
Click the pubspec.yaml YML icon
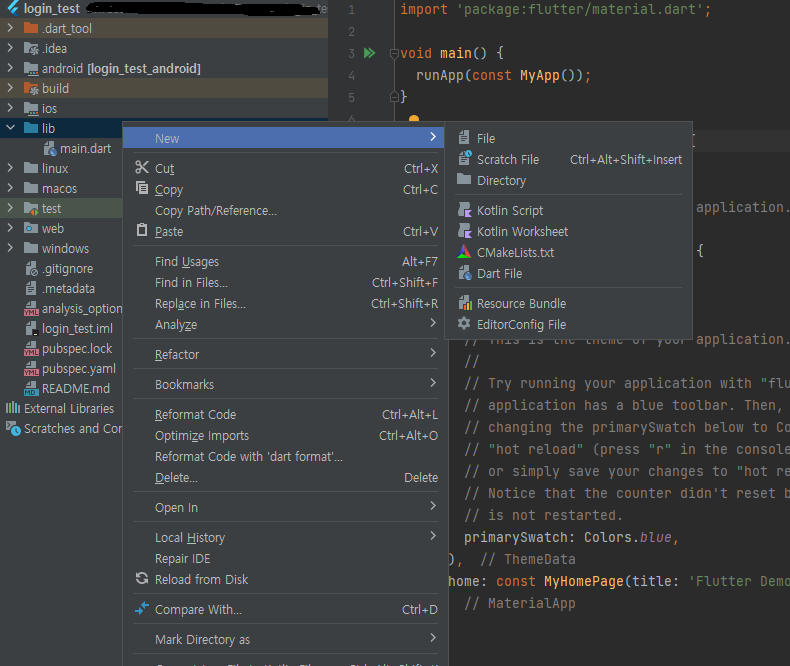(x=31, y=368)
